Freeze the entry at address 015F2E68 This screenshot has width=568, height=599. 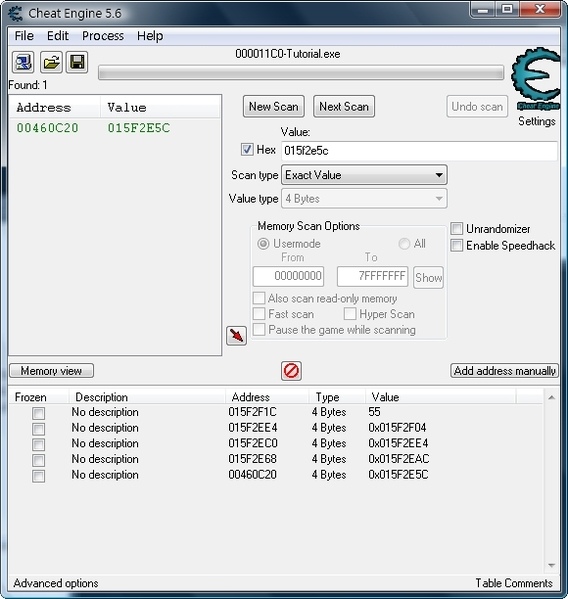(38, 460)
